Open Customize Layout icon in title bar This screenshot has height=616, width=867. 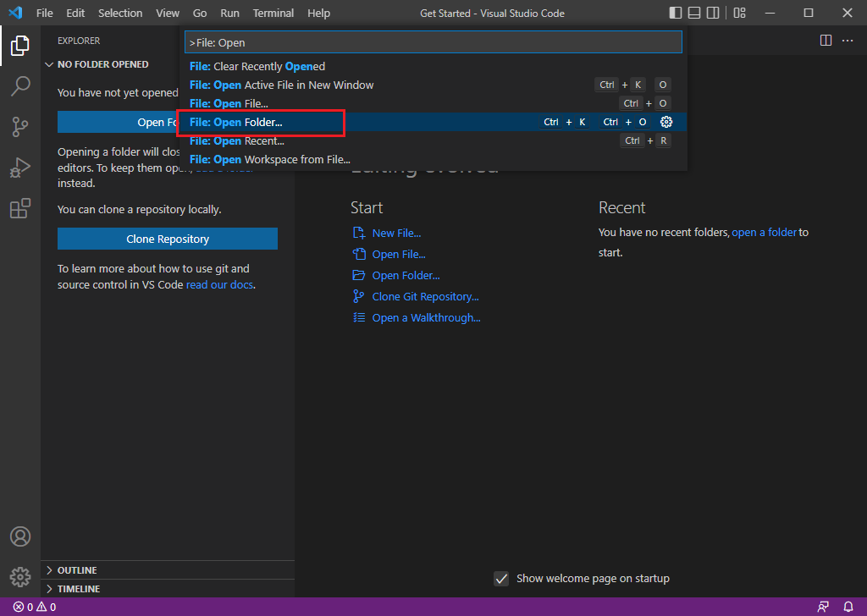[x=739, y=13]
